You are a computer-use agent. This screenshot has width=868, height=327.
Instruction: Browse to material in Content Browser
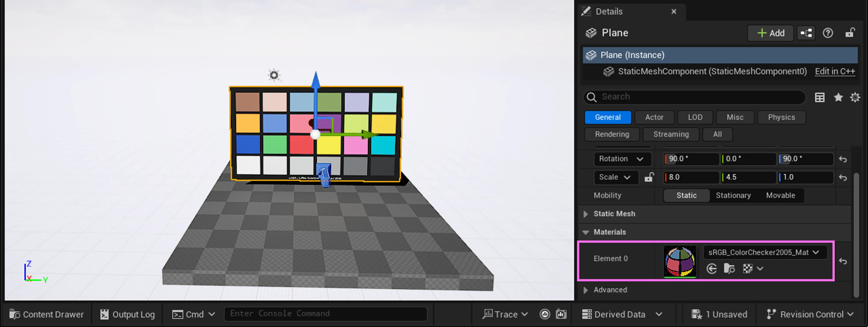pyautogui.click(x=730, y=269)
